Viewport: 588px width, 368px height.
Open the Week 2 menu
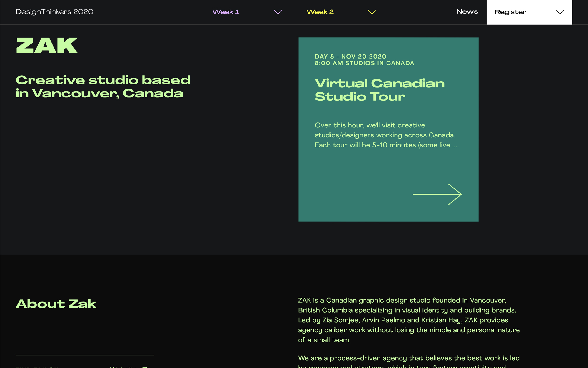click(x=320, y=12)
